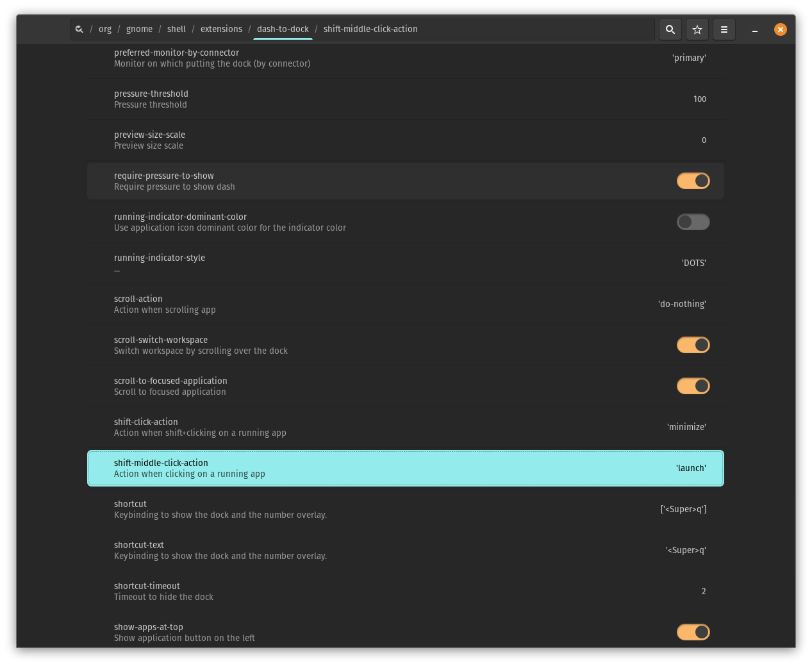Open the bookmarks popup via the star icon
Image resolution: width=812 pixels, height=666 pixels.
[697, 29]
